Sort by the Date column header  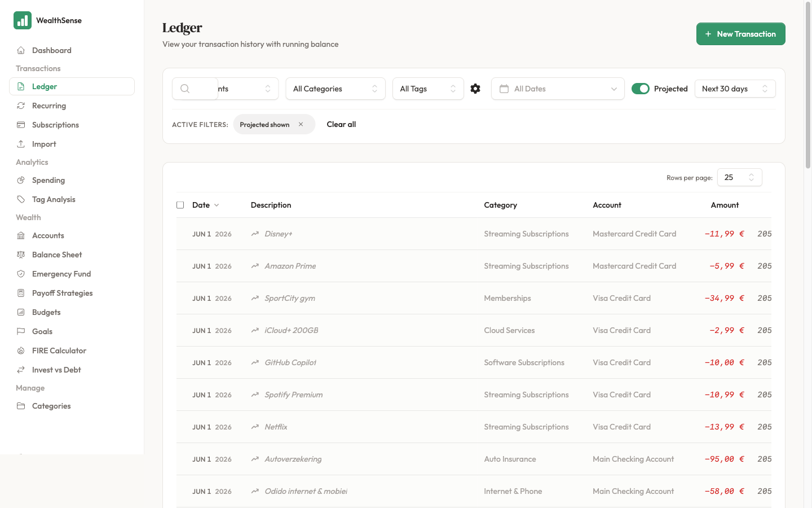click(x=205, y=205)
